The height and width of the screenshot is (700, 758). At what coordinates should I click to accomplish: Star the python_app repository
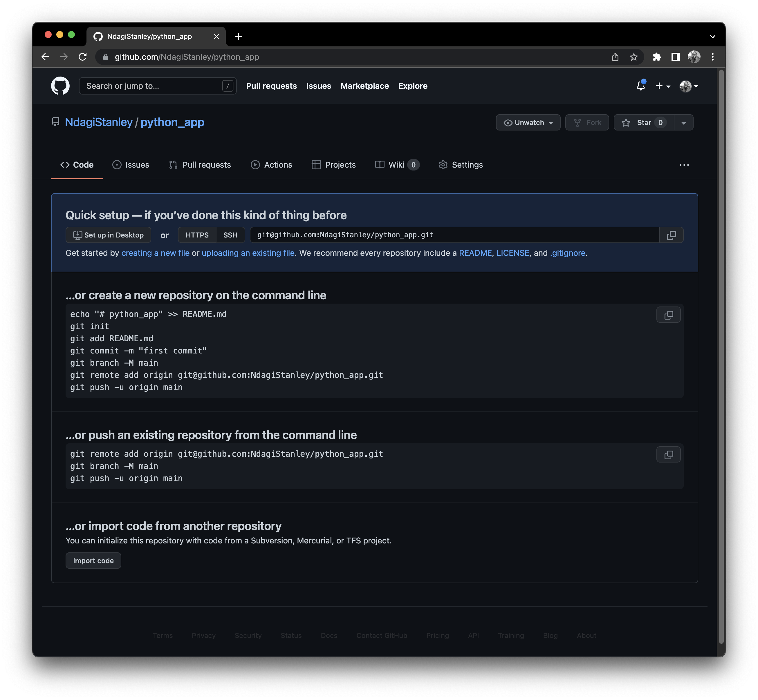643,123
